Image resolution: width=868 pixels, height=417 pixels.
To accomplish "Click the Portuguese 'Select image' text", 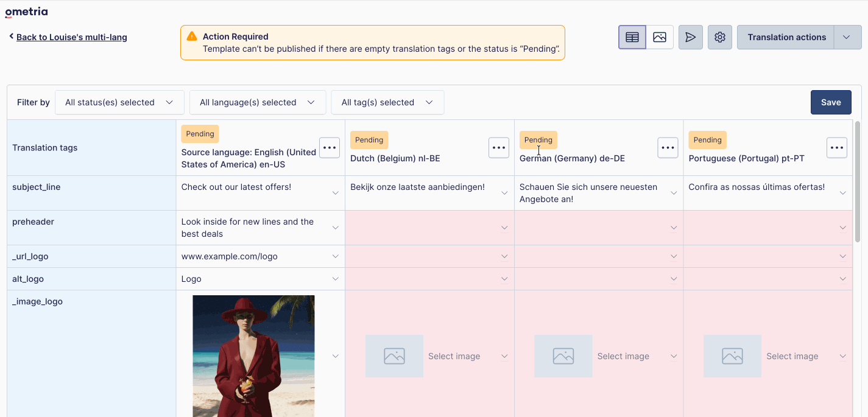I will (792, 356).
